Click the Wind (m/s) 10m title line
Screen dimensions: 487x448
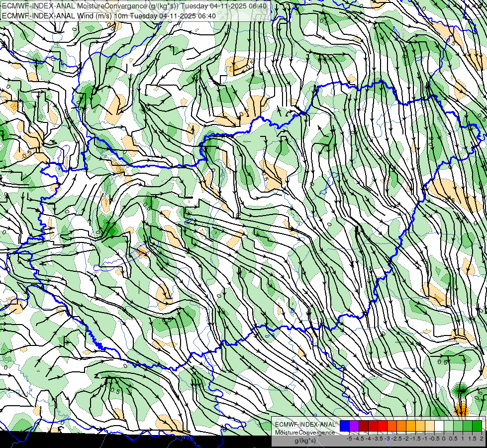coord(109,16)
